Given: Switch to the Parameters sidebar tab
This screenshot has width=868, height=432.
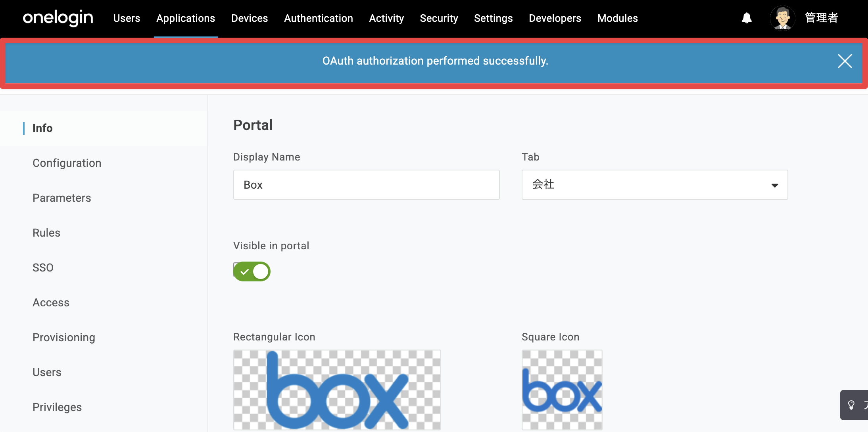Looking at the screenshot, I should 61,198.
